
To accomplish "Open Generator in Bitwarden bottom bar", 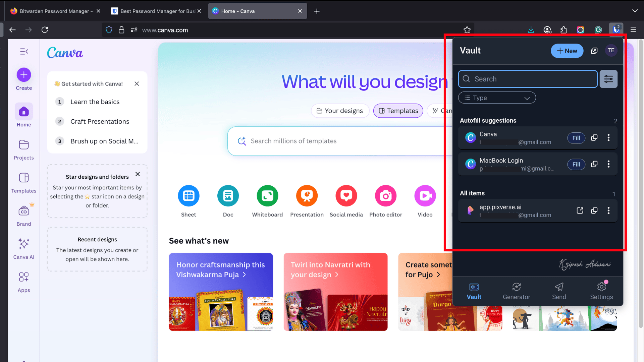I will (x=516, y=291).
